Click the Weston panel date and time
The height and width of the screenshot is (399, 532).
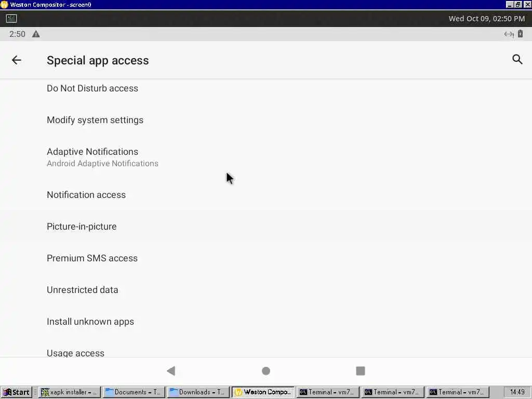(x=486, y=19)
